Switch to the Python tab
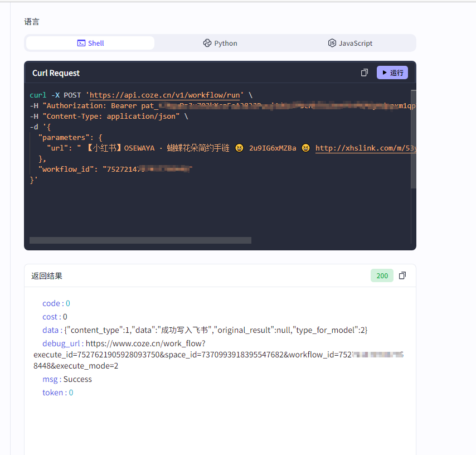Viewport: 476px width, 455px height. tap(220, 43)
